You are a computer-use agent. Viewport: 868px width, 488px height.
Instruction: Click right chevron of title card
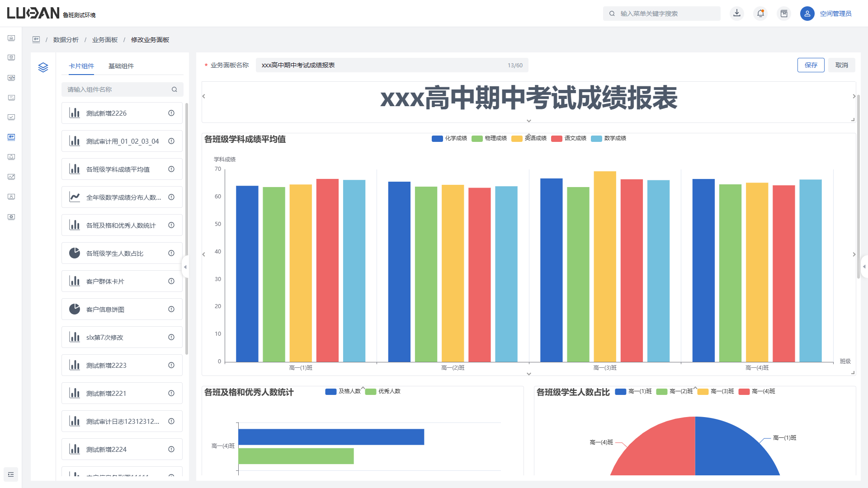854,96
